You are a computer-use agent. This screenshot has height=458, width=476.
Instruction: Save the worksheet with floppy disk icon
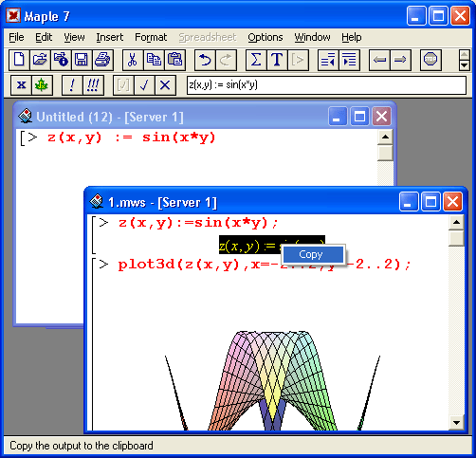[82, 60]
